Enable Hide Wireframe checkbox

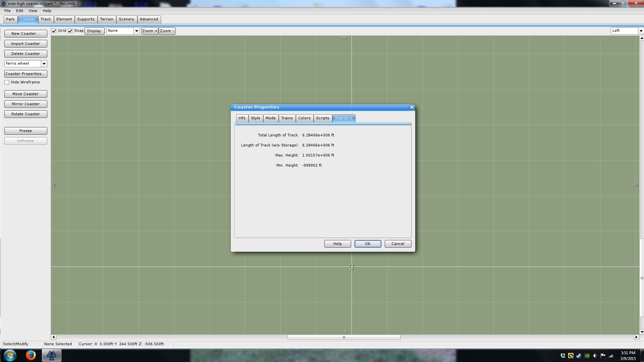(7, 82)
